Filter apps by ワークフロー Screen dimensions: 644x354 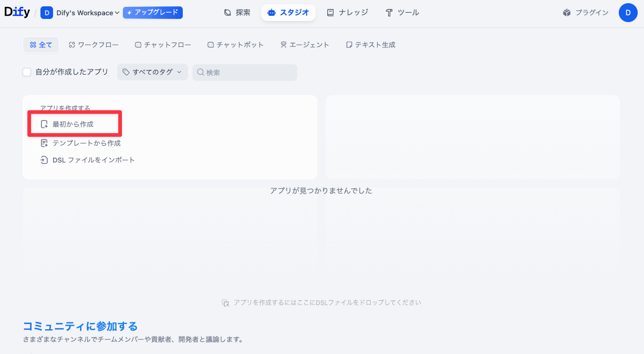coord(94,45)
